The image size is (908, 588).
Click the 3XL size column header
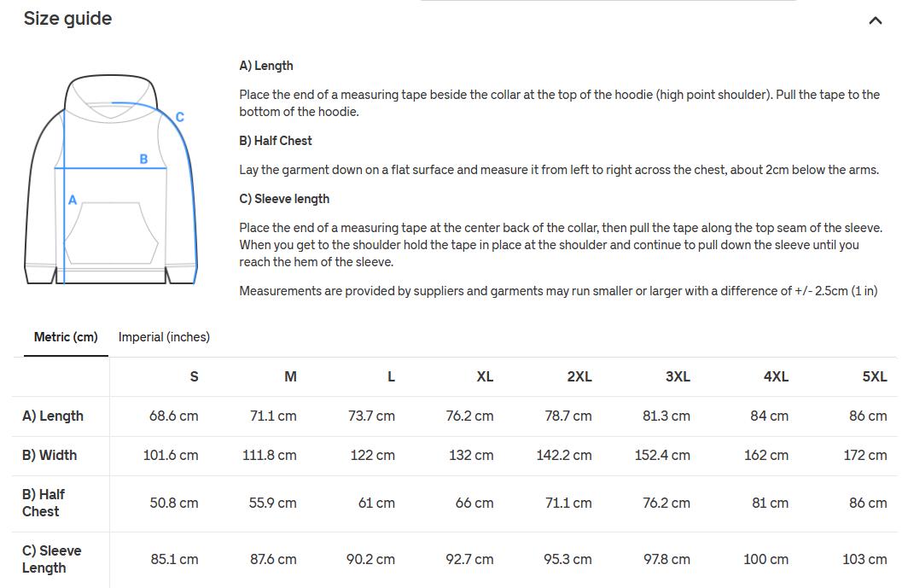tap(678, 376)
